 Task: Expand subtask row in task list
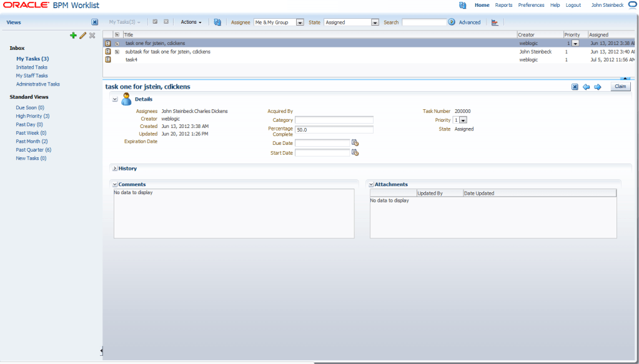tap(117, 52)
